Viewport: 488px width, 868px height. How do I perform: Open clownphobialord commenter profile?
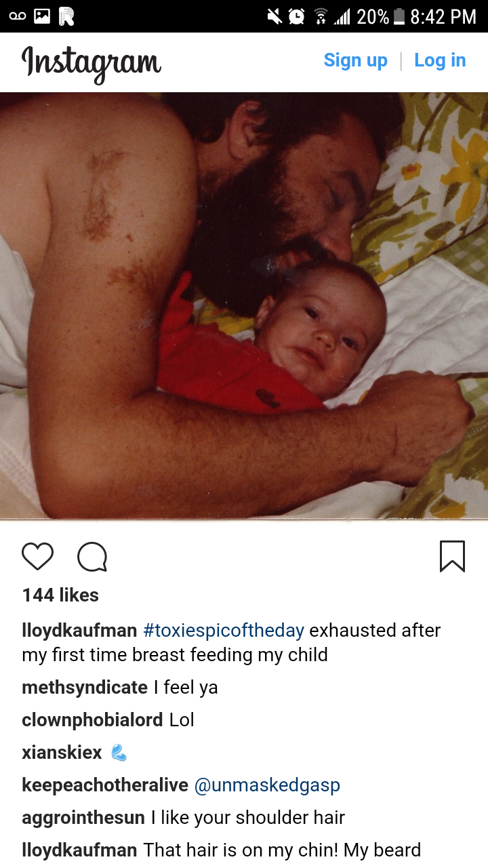pos(92,720)
